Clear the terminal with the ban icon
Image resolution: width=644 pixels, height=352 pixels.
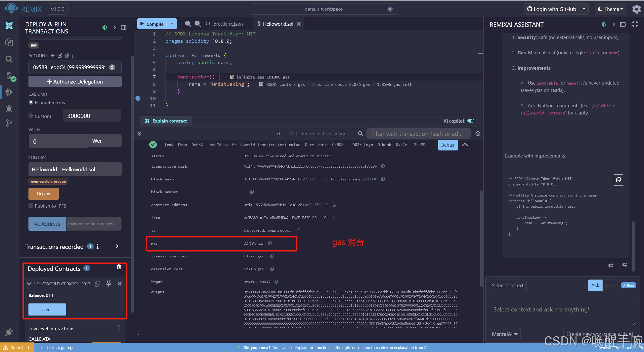tap(478, 134)
